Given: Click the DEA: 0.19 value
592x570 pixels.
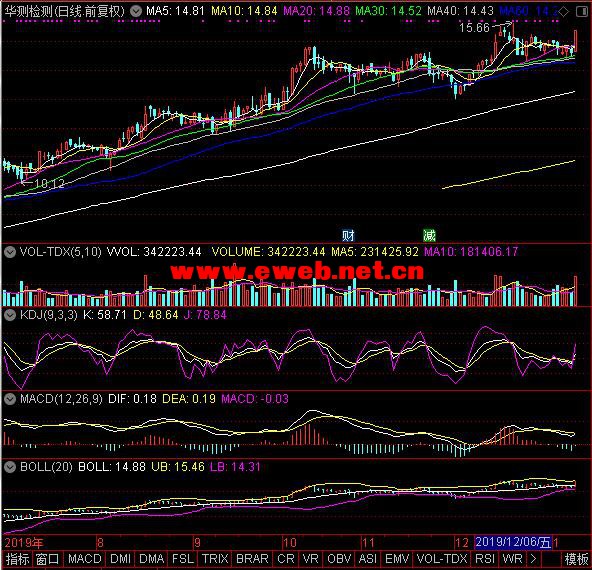Looking at the screenshot, I should [x=189, y=399].
